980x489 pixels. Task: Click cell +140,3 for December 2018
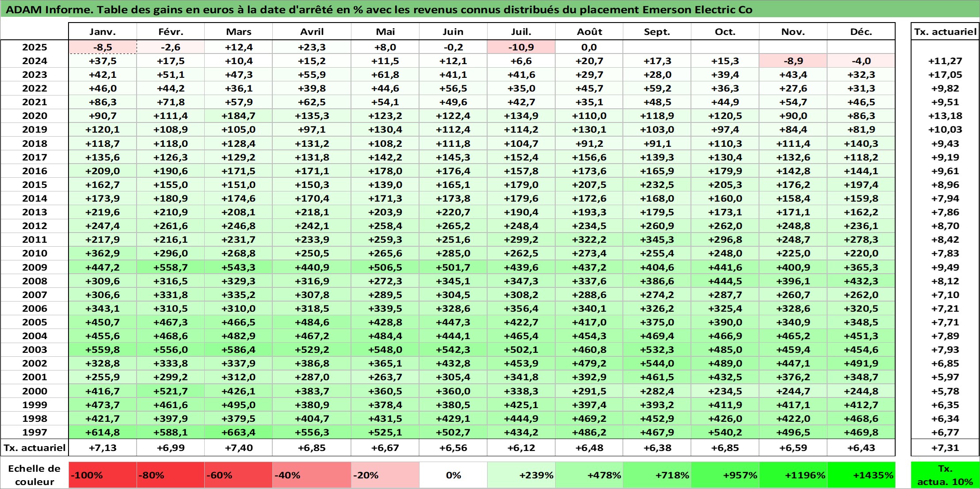tap(861, 144)
